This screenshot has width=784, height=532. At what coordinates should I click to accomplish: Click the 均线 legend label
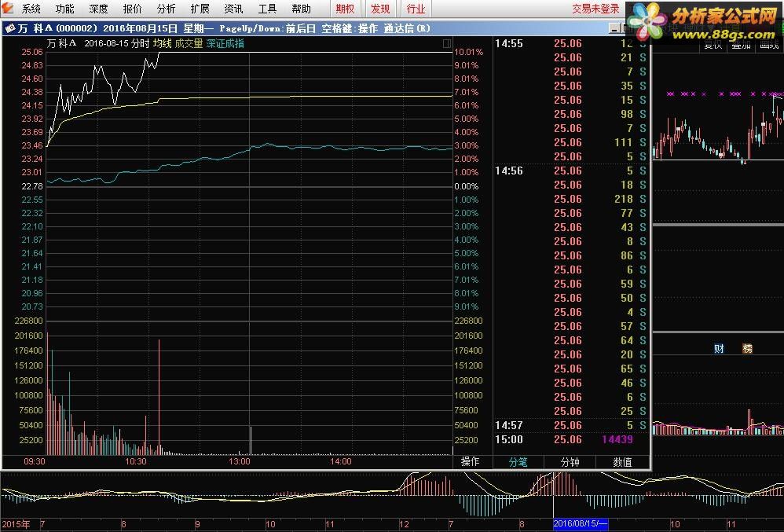pyautogui.click(x=162, y=43)
